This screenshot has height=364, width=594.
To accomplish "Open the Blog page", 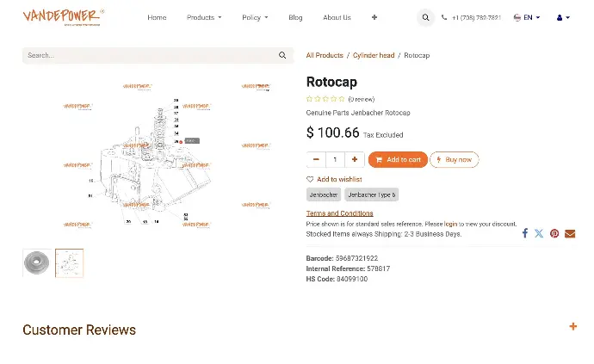I will (x=295, y=17).
